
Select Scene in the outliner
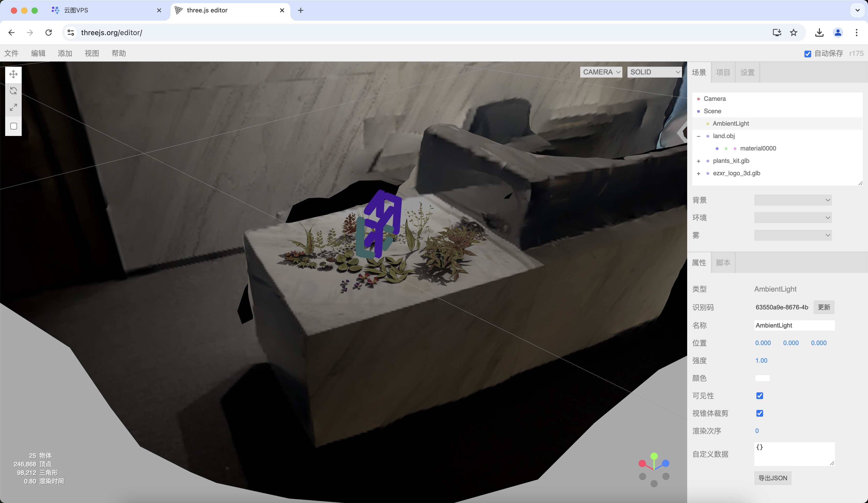777,111
